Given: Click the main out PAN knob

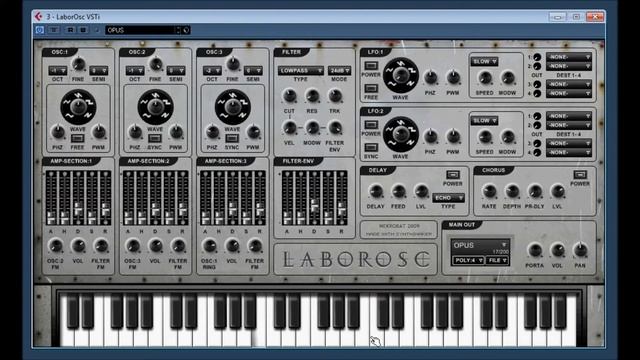Looking at the screenshot, I should point(580,250).
